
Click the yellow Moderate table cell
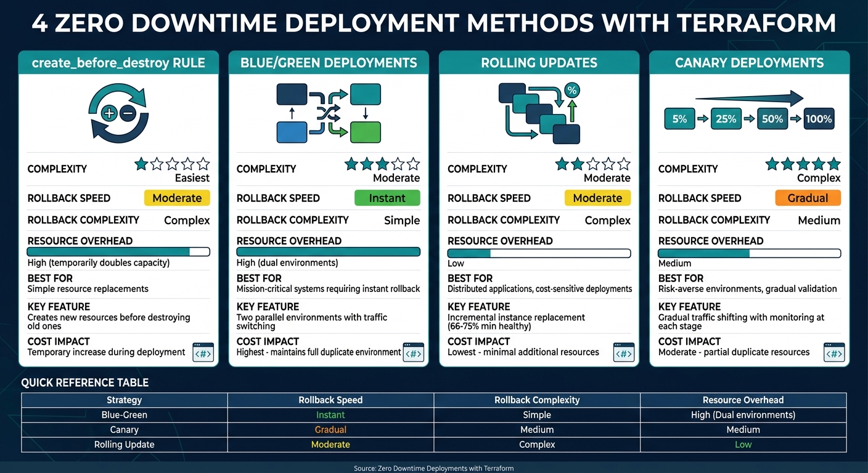point(330,445)
